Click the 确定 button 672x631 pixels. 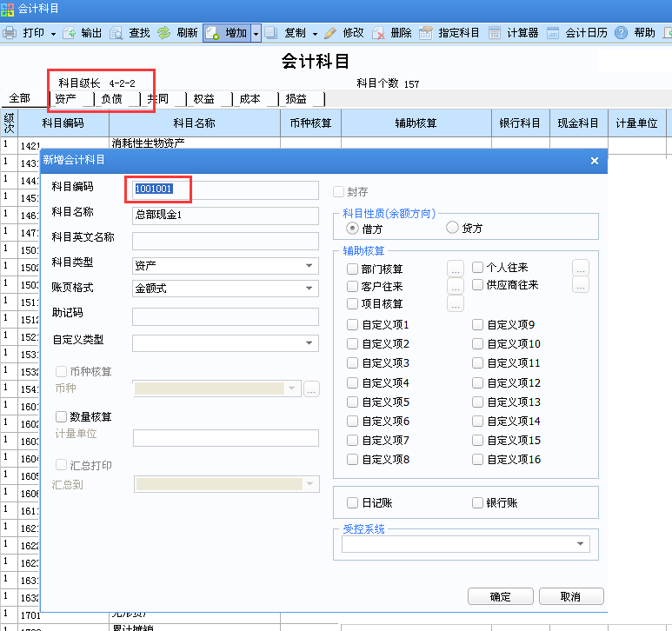pyautogui.click(x=500, y=596)
